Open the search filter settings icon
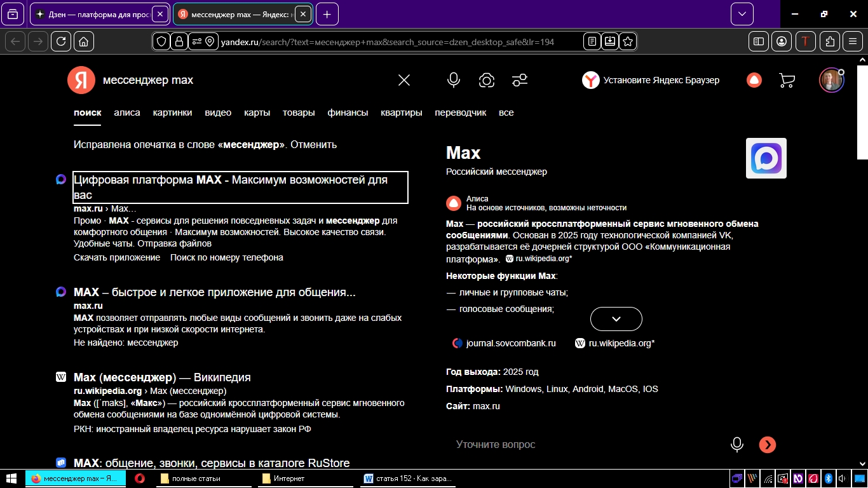 click(x=520, y=80)
